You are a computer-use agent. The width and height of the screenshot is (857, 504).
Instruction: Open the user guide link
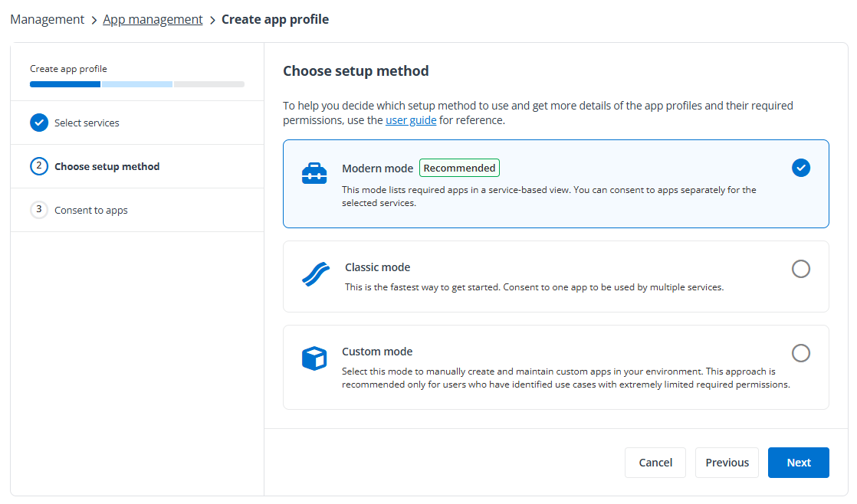click(x=411, y=120)
